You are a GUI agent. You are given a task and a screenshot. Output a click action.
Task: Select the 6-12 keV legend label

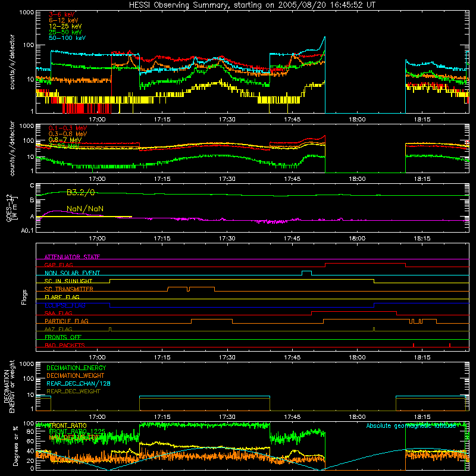click(64, 20)
